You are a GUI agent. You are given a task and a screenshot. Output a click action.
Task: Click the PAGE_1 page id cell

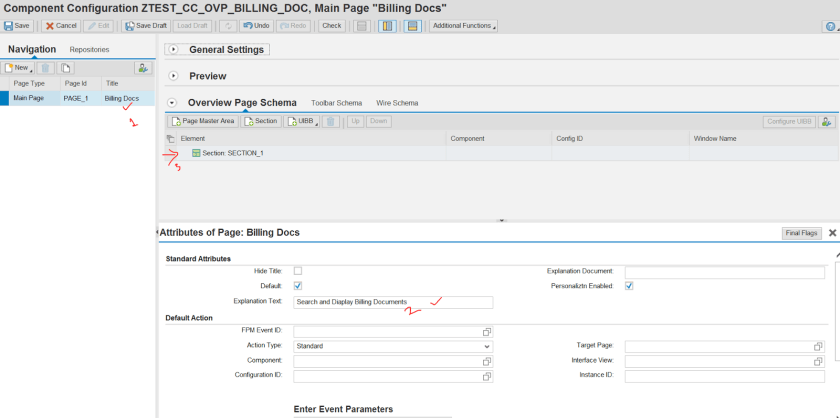[76, 99]
